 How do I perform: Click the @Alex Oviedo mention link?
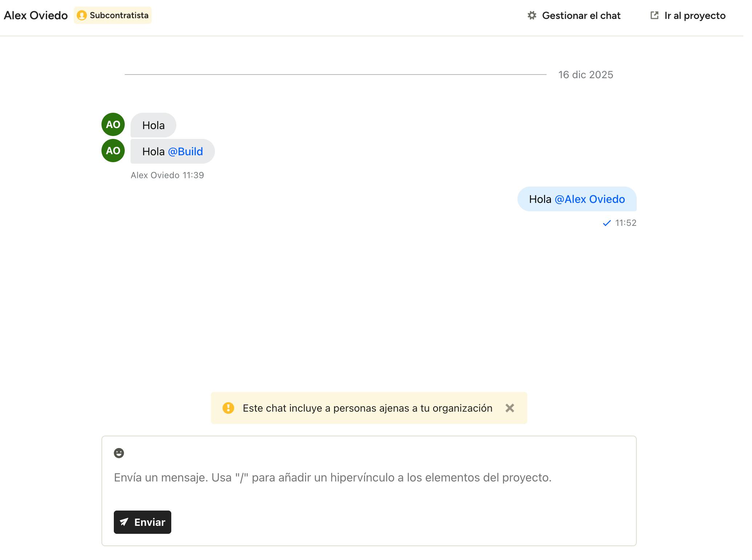(x=589, y=199)
